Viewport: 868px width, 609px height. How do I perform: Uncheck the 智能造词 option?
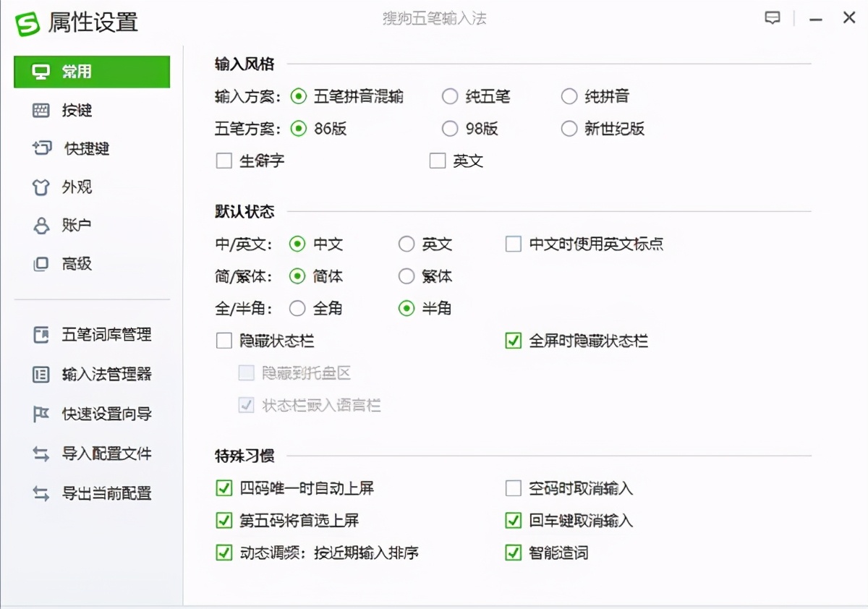tap(513, 553)
